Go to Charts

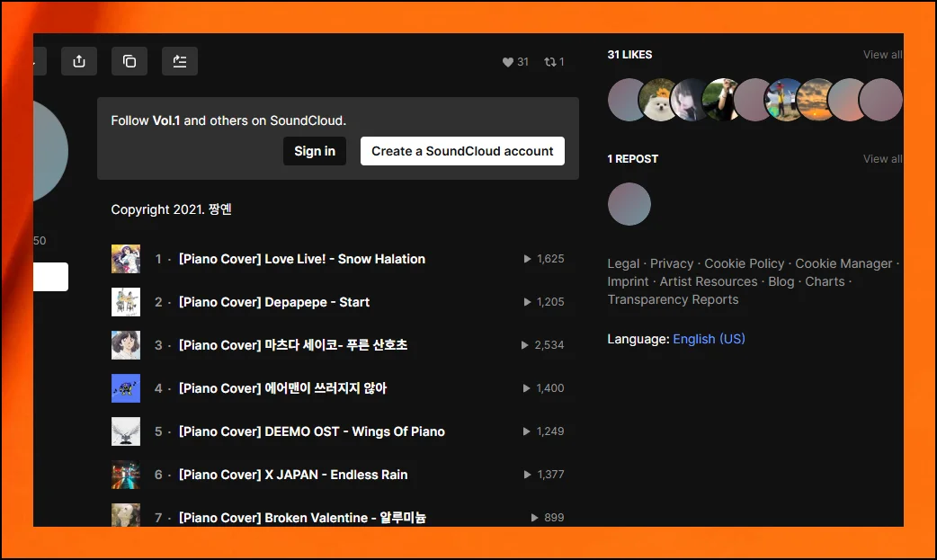825,281
